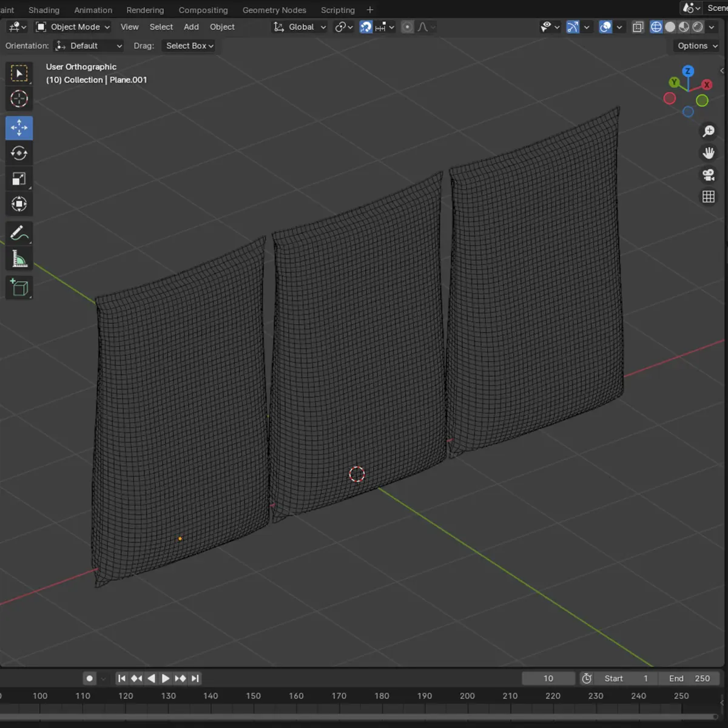Click the pan hand viewport icon
728x728 pixels.
(709, 153)
